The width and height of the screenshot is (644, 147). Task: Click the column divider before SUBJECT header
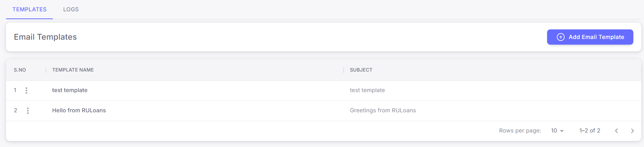click(x=344, y=70)
